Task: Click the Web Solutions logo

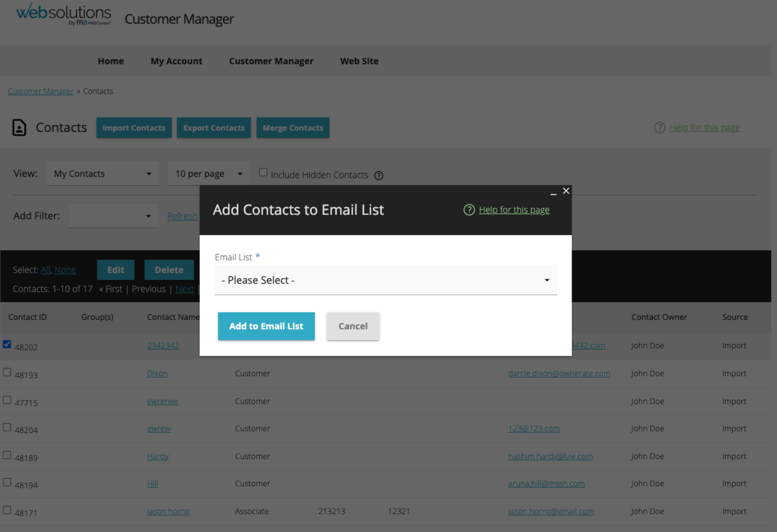Action: pos(64,14)
